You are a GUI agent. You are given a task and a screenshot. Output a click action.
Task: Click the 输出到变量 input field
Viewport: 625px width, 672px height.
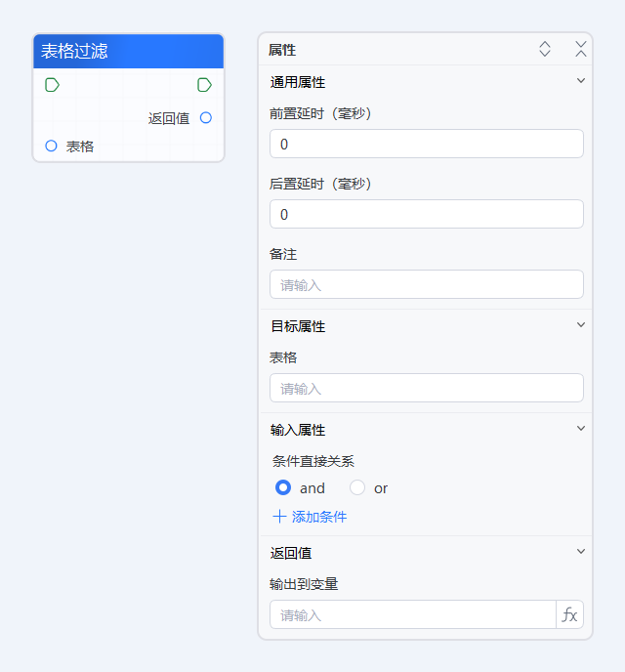pos(412,615)
